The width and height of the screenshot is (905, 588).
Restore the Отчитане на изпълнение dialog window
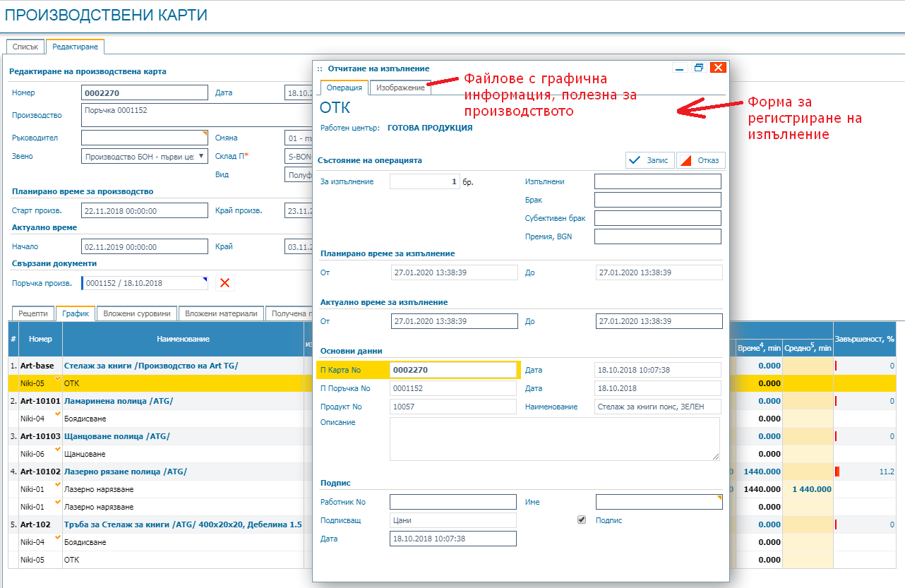[699, 68]
